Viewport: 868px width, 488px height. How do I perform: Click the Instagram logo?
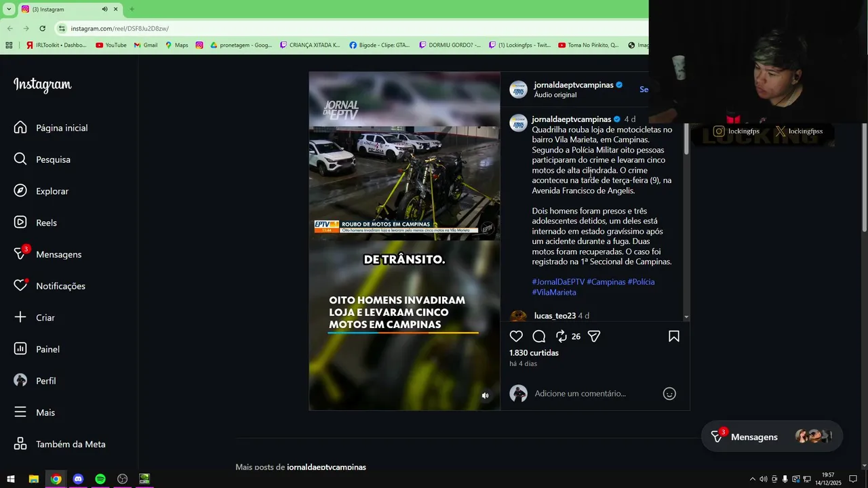(x=42, y=85)
